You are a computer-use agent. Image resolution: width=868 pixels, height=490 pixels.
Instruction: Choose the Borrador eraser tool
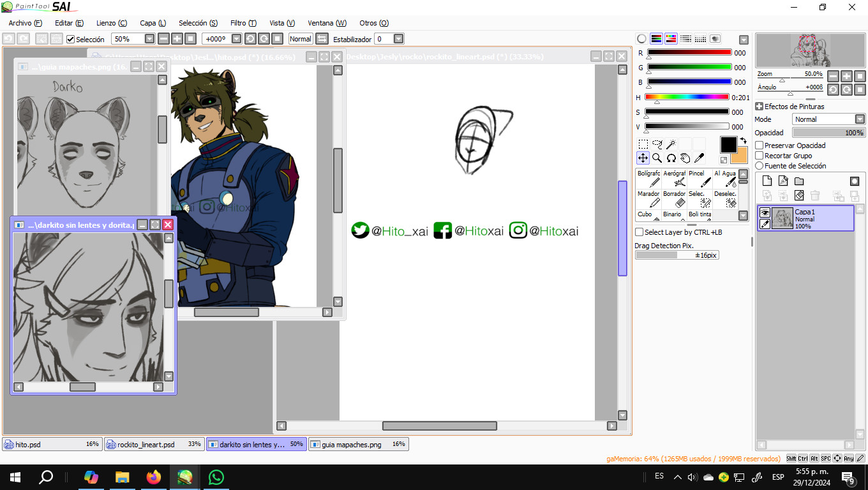(x=674, y=199)
